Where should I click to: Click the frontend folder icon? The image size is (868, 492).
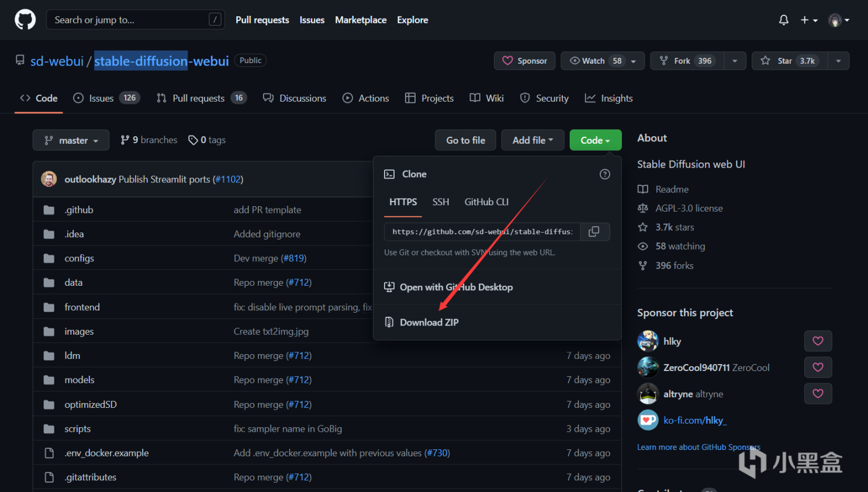(x=49, y=307)
